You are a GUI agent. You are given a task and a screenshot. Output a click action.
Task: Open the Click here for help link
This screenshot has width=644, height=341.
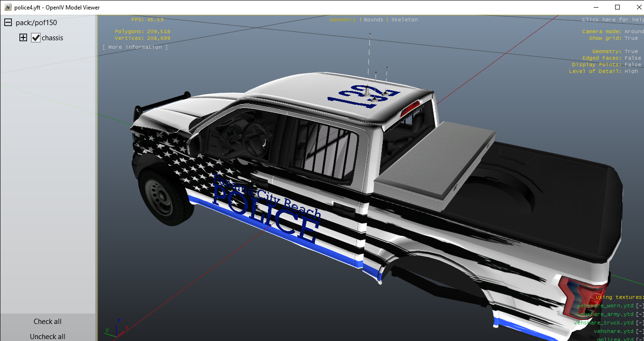pyautogui.click(x=613, y=19)
